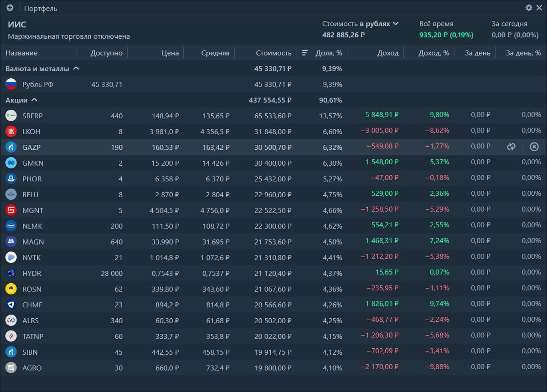Click the SBERP stock logo

pos(11,116)
